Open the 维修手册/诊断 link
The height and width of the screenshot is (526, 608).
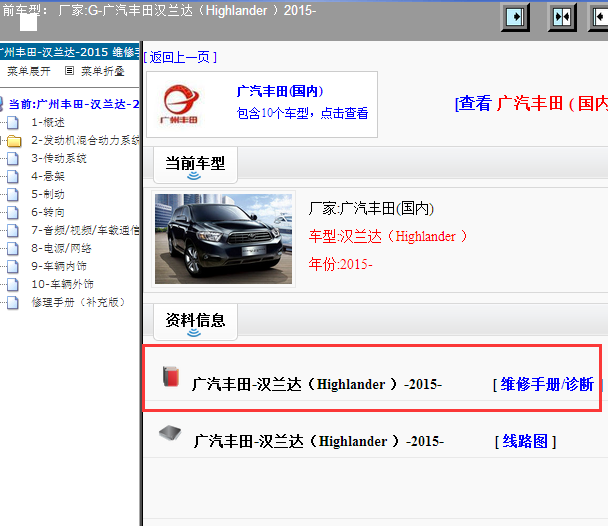coord(547,385)
